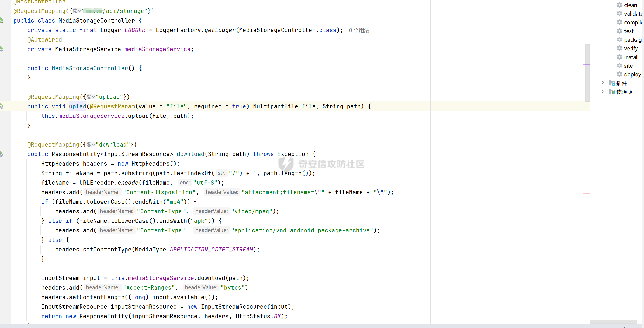Expand the 依赖项 node in Maven tree

coord(603,91)
